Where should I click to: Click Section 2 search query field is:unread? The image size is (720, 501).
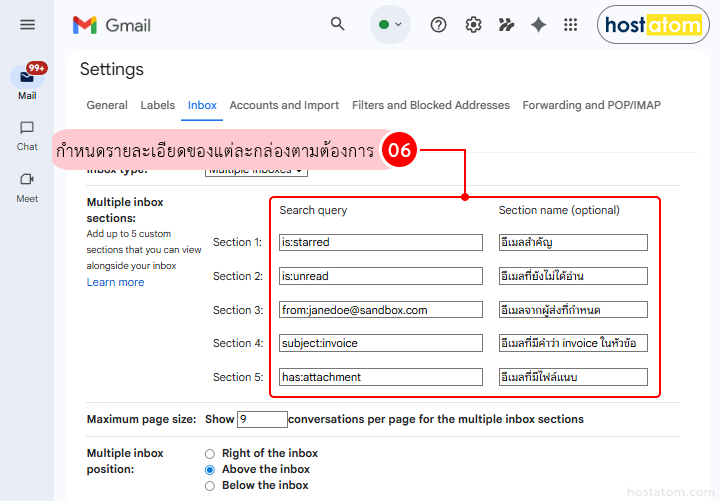tap(381, 276)
